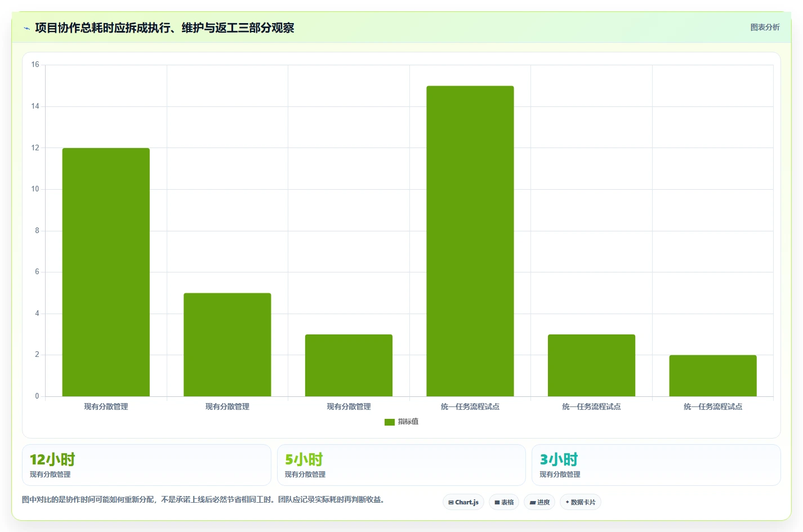
Task: Open the Chart.js chip
Action: point(463,502)
